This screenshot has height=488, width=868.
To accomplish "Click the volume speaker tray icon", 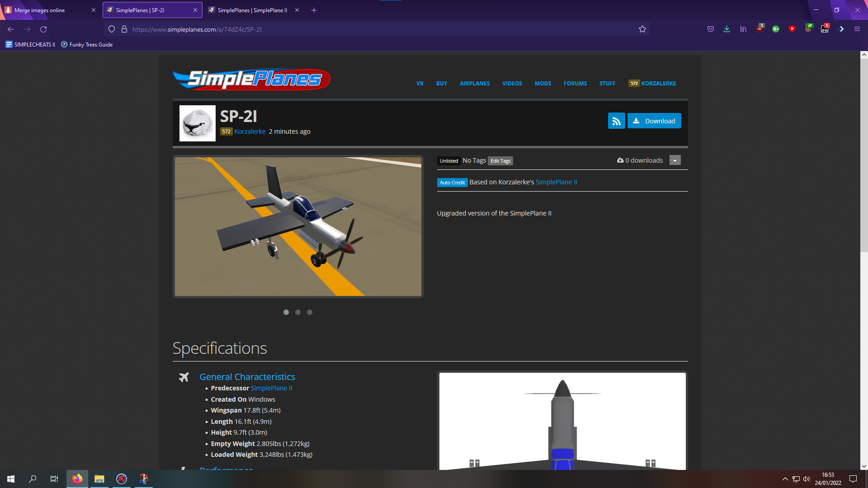I will pyautogui.click(x=807, y=479).
